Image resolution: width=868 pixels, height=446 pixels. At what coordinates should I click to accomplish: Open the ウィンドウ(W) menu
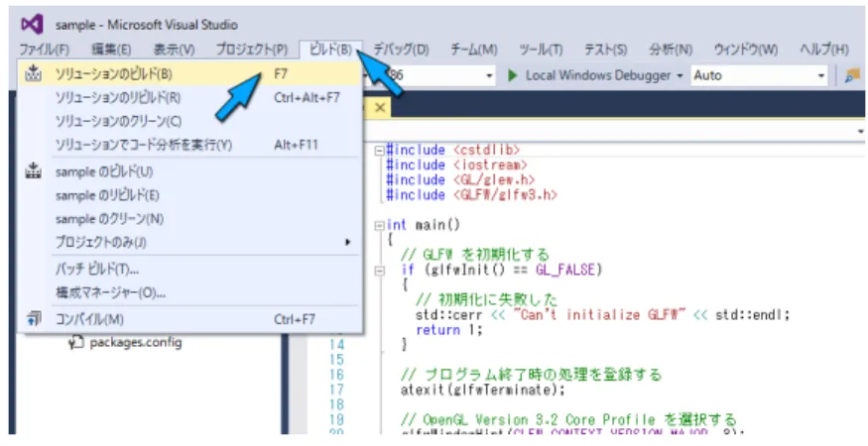746,50
